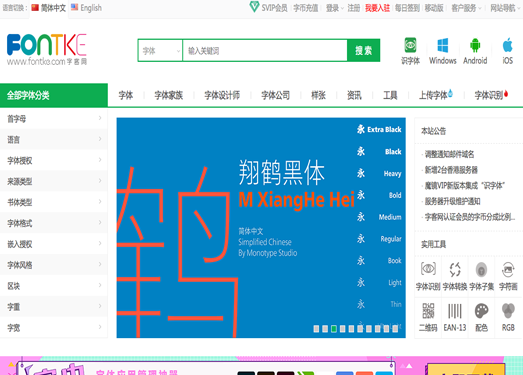
Task: Open the 样张 nav item
Action: [x=318, y=95]
